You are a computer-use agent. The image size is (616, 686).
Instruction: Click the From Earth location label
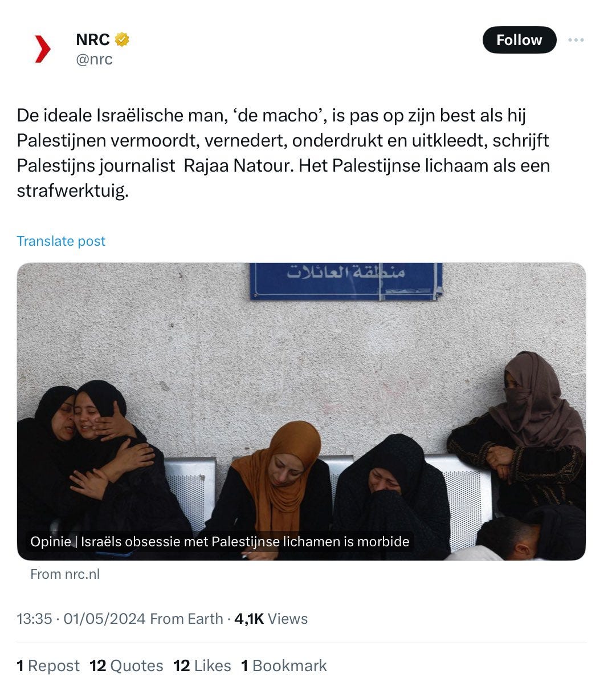tap(186, 619)
